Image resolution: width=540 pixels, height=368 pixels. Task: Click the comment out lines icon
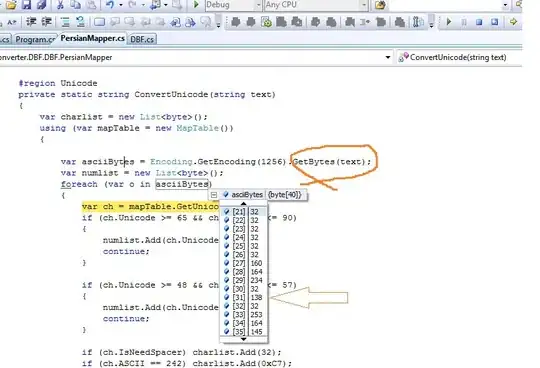tap(65, 22)
